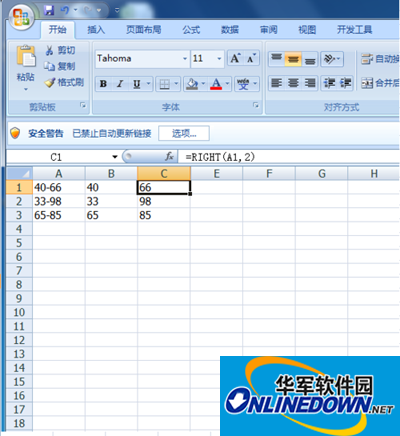This screenshot has height=436, width=400.
Task: Expand fill color dropdown arrow
Action: 203,84
